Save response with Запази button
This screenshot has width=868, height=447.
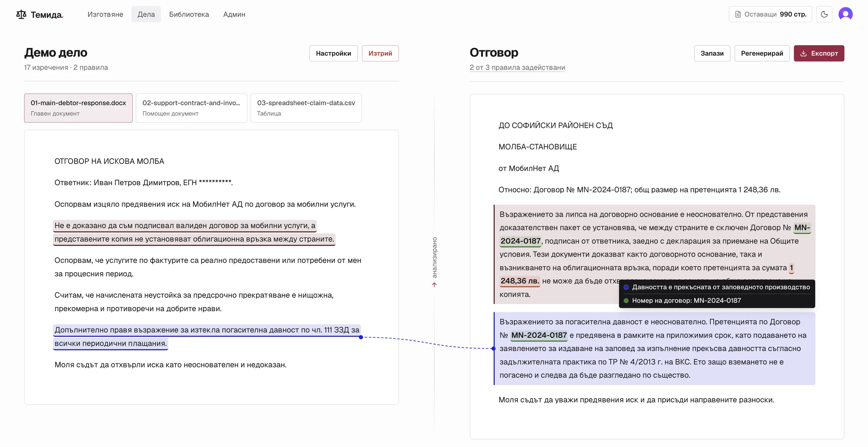point(712,53)
